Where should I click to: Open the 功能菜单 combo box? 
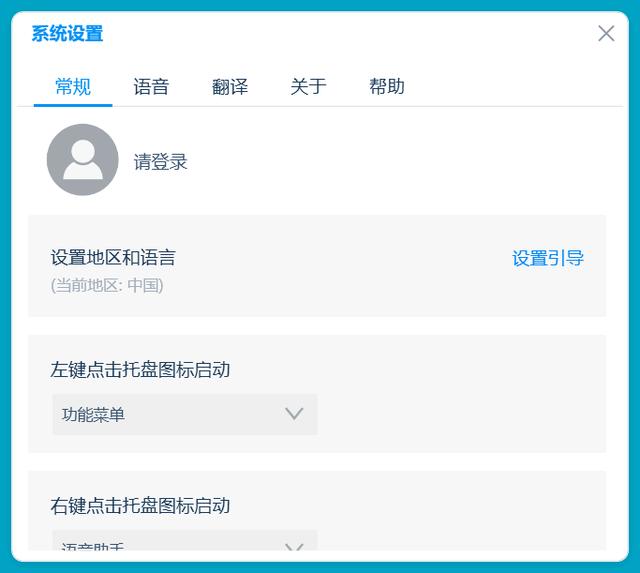(170, 414)
